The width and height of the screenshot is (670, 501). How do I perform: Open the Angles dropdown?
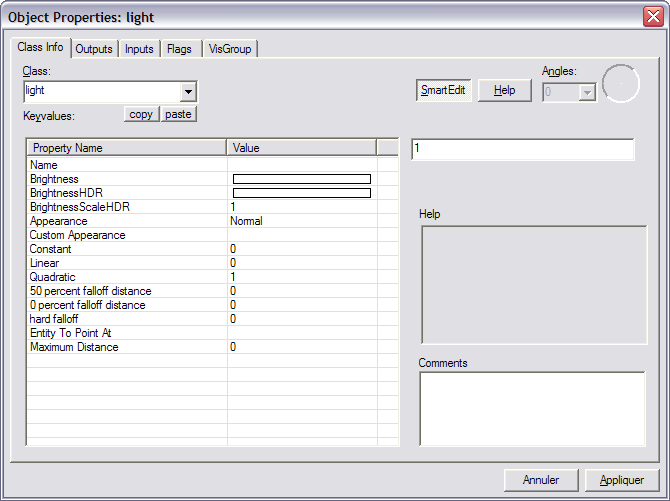(x=587, y=91)
